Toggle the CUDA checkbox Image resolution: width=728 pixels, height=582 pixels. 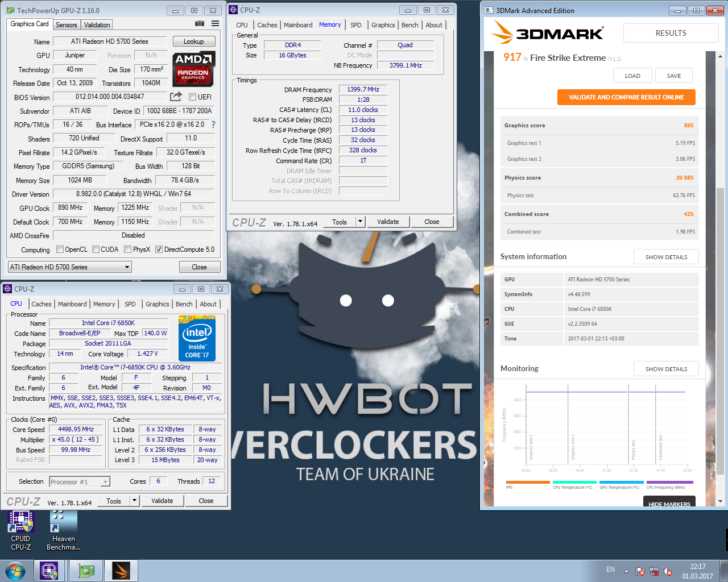coord(96,250)
